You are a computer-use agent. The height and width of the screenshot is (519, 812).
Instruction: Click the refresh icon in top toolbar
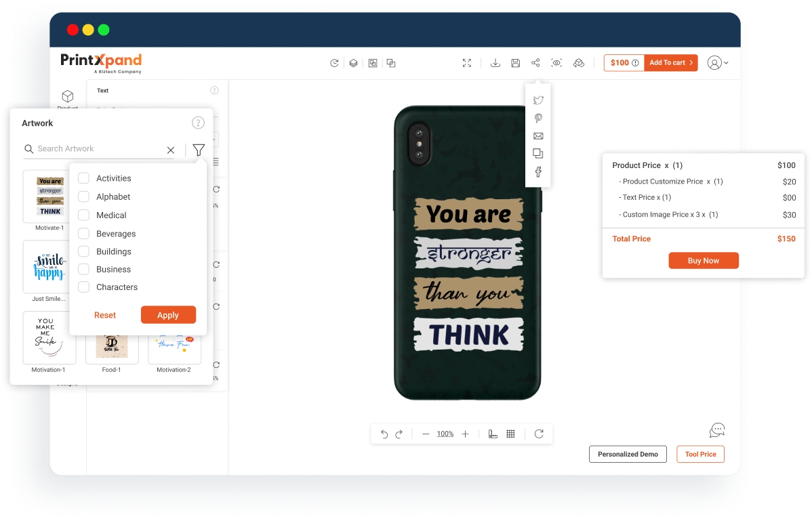[x=334, y=63]
